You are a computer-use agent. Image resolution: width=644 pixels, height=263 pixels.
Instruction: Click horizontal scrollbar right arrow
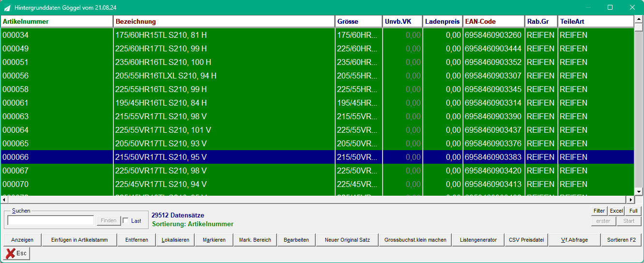coord(630,200)
